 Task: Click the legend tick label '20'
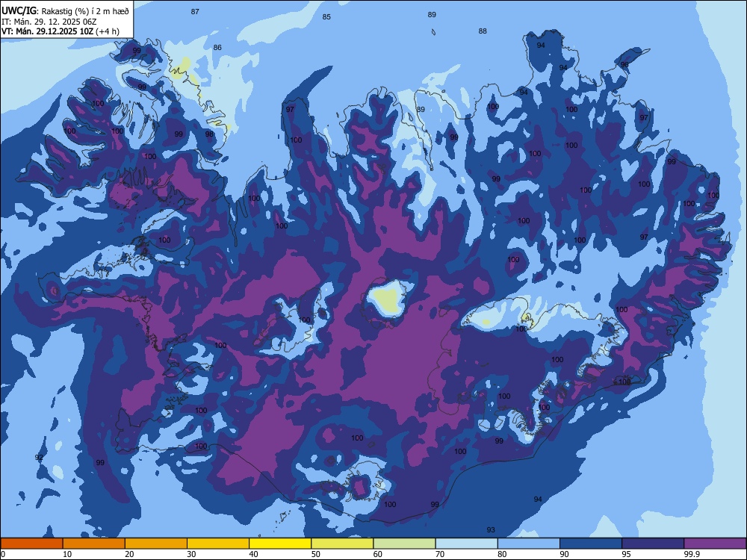click(129, 554)
